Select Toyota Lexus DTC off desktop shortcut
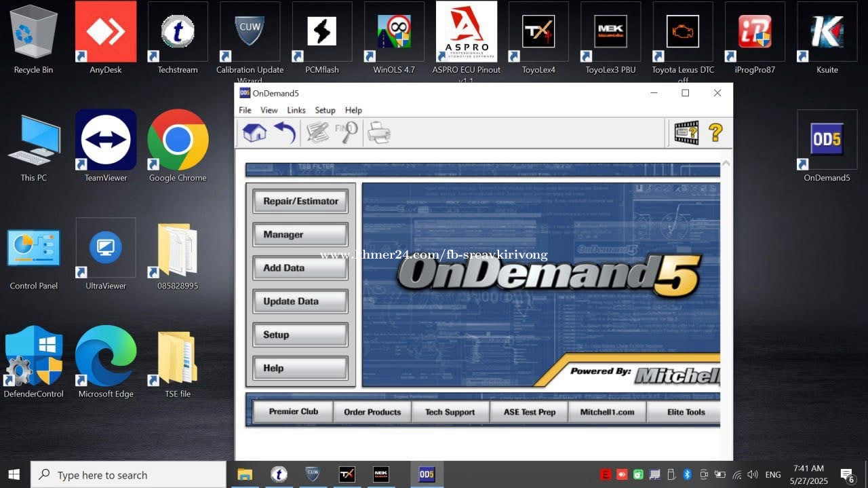Image resolution: width=868 pixels, height=488 pixels. click(x=683, y=42)
